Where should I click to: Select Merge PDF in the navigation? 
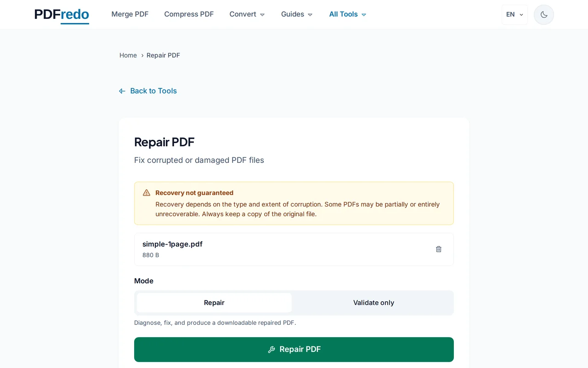[x=130, y=14]
